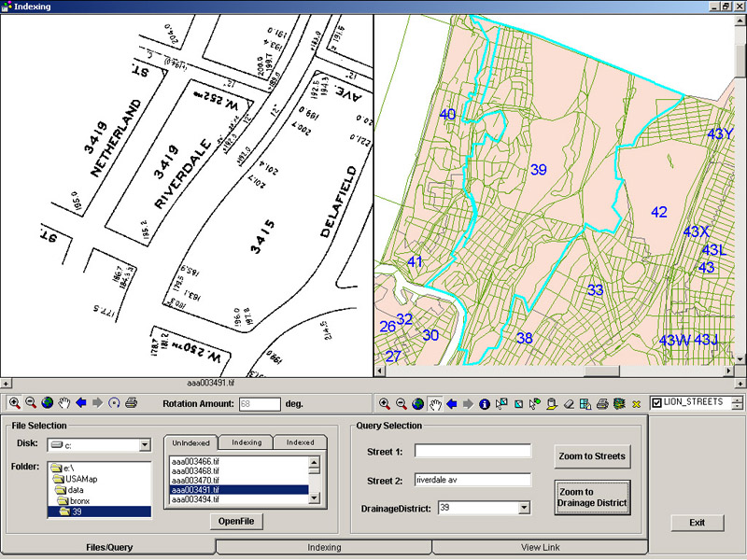
Task: Click the Street 1 input field
Action: tap(472, 452)
